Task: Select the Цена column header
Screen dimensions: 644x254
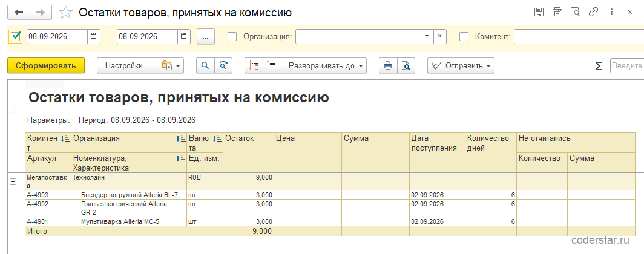Action: 307,152
